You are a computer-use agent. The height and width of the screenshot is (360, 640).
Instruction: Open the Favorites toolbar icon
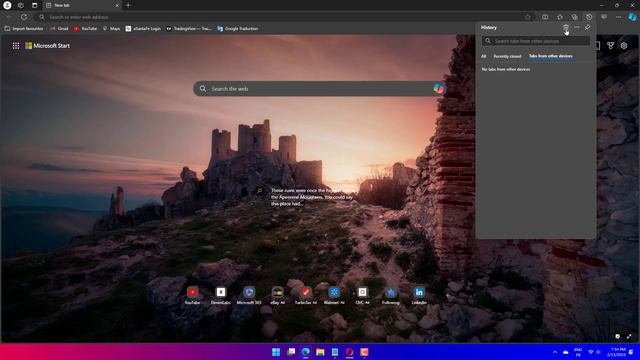[560, 17]
